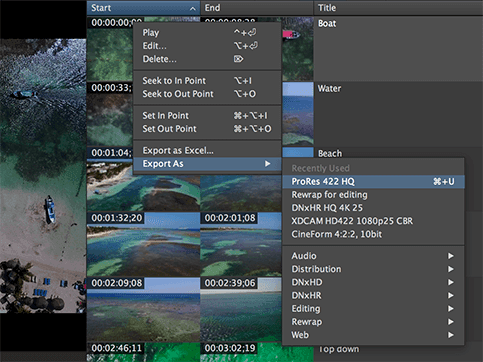Open the Export As submenu
The width and height of the screenshot is (483, 362).
(x=207, y=164)
